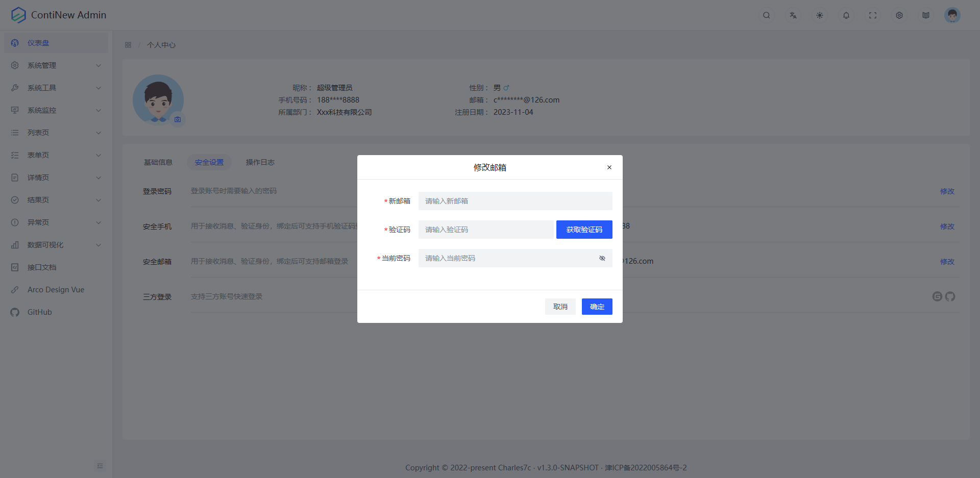The width and height of the screenshot is (980, 478).
Task: Open the language switcher icon
Action: pos(793,15)
